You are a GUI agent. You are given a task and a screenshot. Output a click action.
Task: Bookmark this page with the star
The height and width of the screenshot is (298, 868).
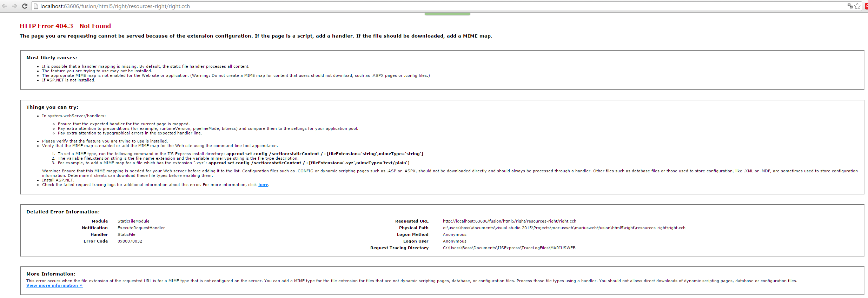point(857,6)
